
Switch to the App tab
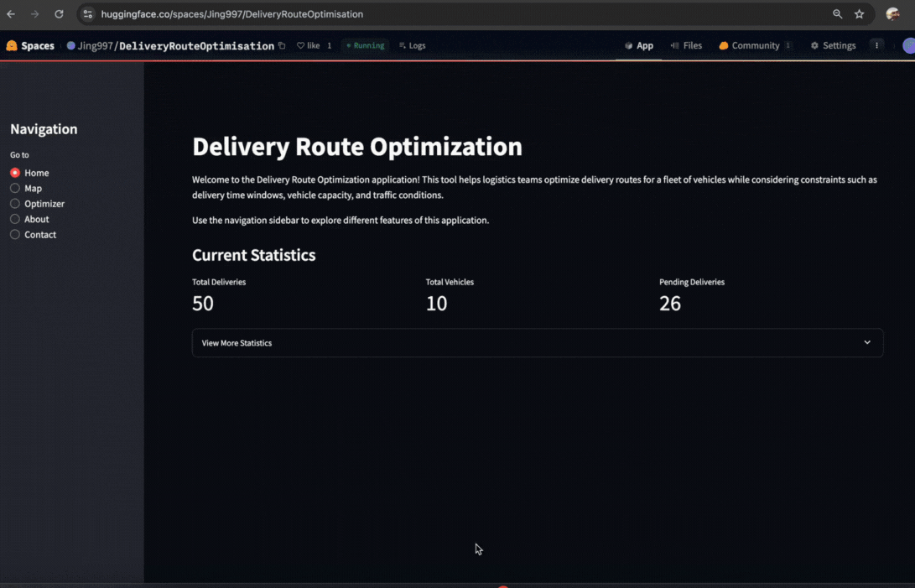tap(638, 45)
